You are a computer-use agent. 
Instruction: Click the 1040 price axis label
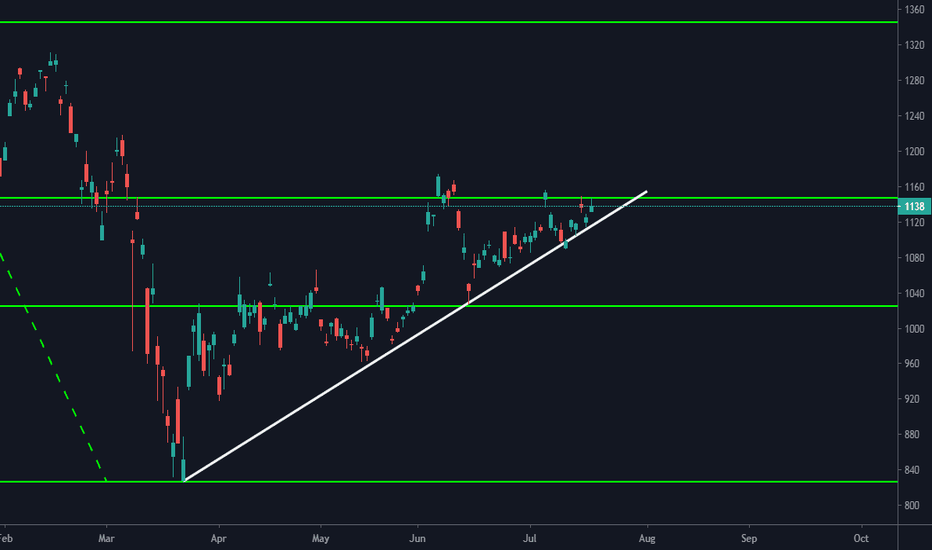pos(915,293)
